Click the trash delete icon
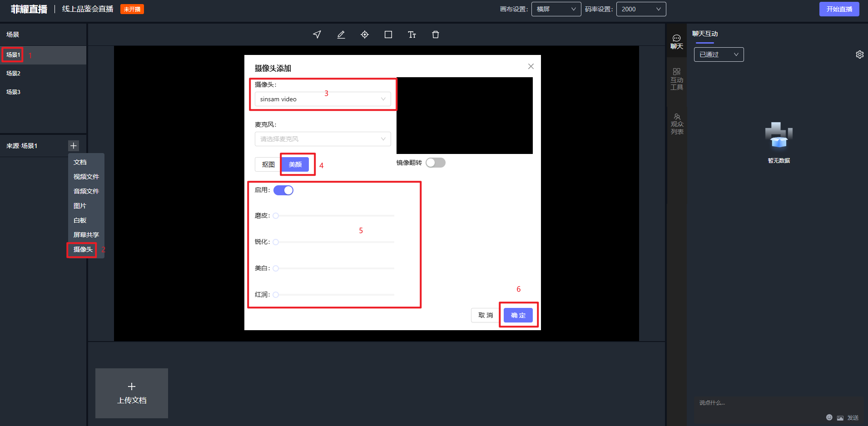Screen dimensions: 868x426 coord(436,35)
